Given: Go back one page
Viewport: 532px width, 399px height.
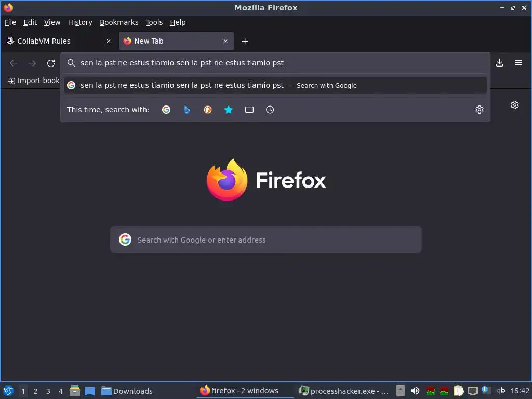Looking at the screenshot, I should point(14,63).
